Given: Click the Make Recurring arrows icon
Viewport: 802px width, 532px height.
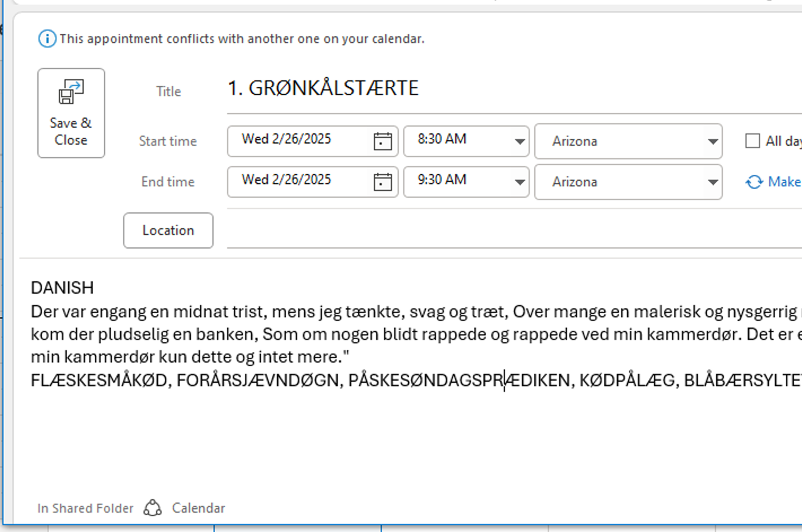Looking at the screenshot, I should point(754,182).
